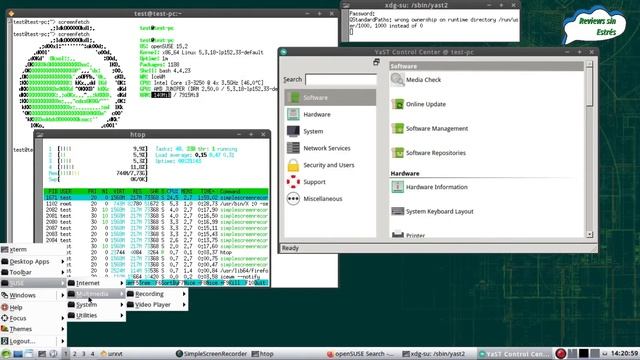Open Hardware Information module
Screen dimensions: 640x360
point(429,187)
